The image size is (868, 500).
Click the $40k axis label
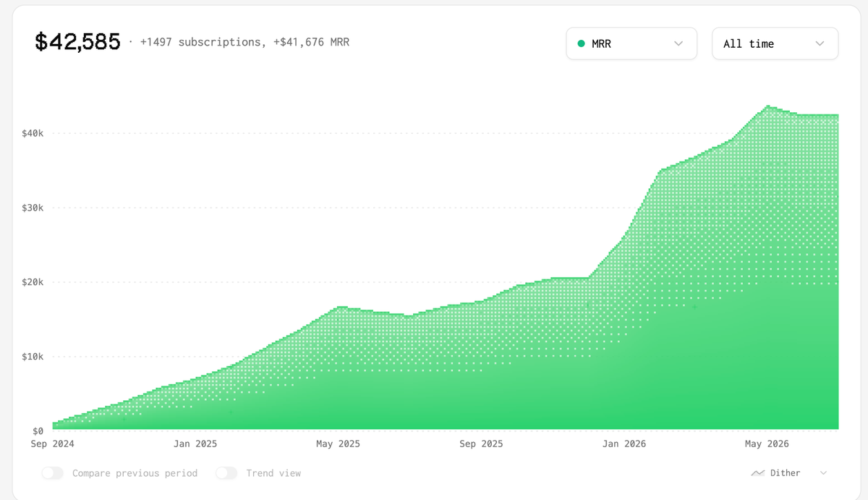point(33,133)
